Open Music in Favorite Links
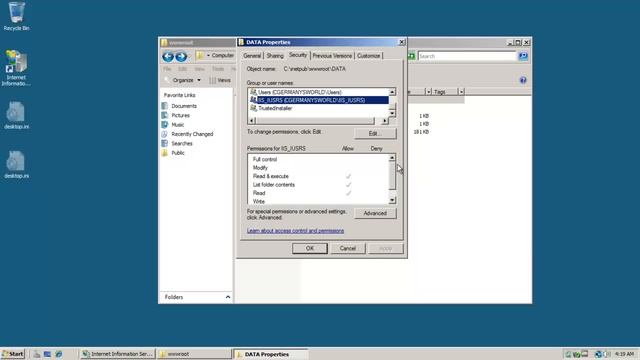This screenshot has height=360, width=640. click(173, 124)
